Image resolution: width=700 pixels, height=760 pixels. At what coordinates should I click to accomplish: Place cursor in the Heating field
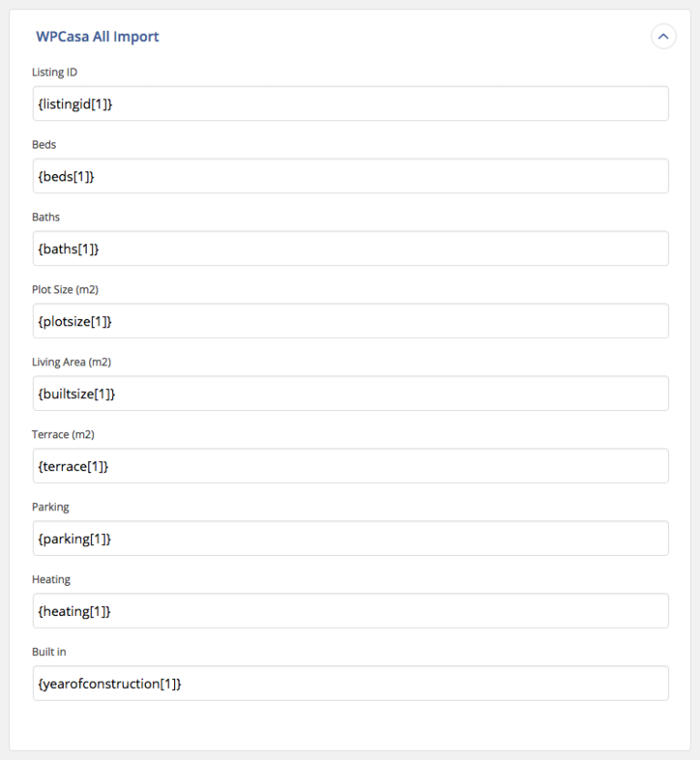(350, 611)
